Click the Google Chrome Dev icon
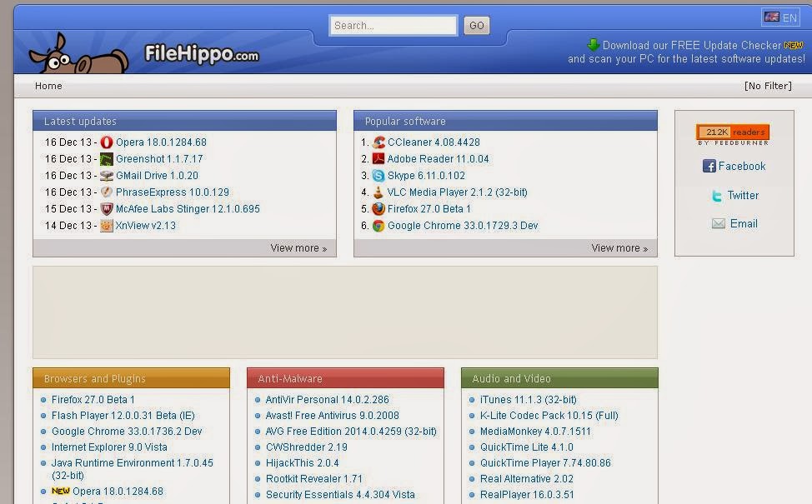 [x=377, y=226]
